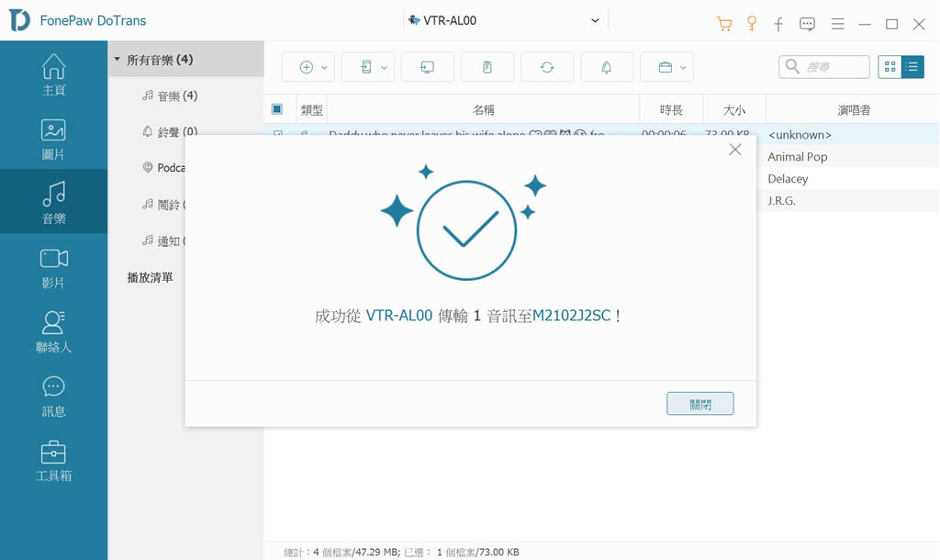Select Podcast category in tree

click(x=163, y=168)
